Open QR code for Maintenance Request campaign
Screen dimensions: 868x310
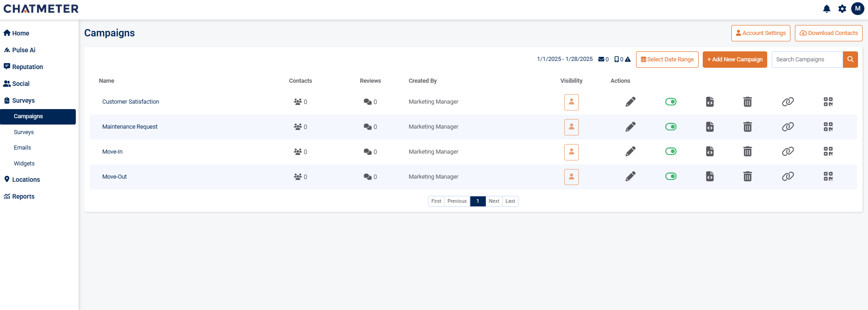tap(828, 127)
